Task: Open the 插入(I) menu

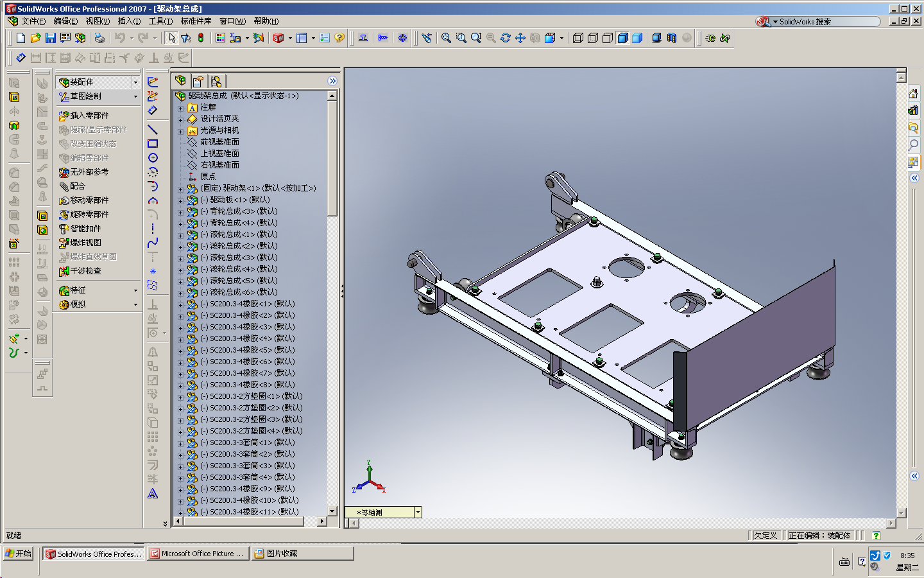Action: [129, 21]
